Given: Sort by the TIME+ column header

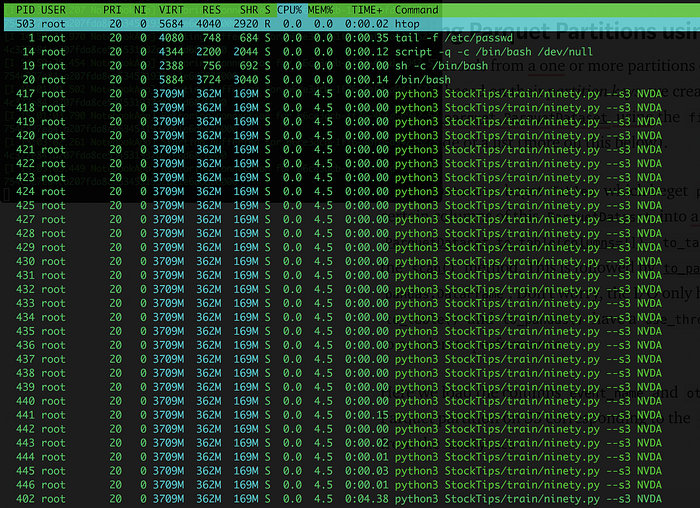Looking at the screenshot, I should point(367,10).
